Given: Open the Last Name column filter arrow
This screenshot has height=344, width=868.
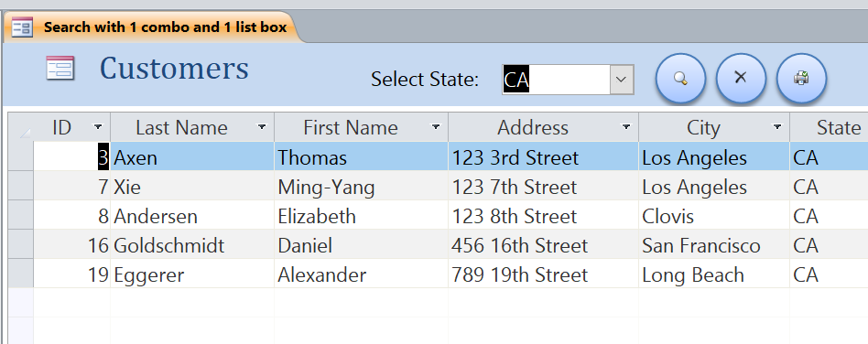Looking at the screenshot, I should click(x=262, y=127).
